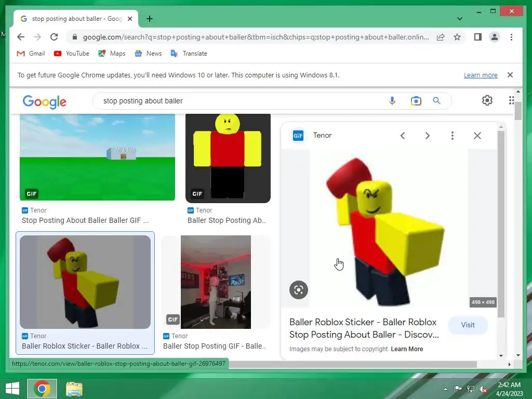This screenshot has width=532, height=399.
Task: Submit search with magnifier icon
Action: [x=436, y=101]
